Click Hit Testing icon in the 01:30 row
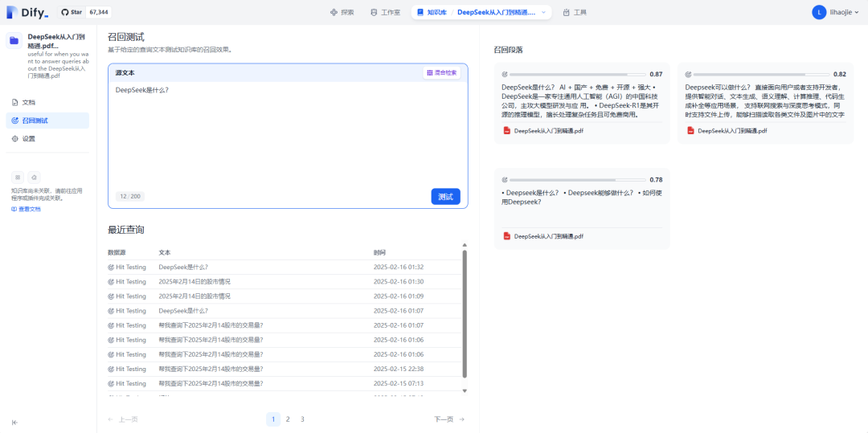Screen dimensions: 868x433 [111, 281]
